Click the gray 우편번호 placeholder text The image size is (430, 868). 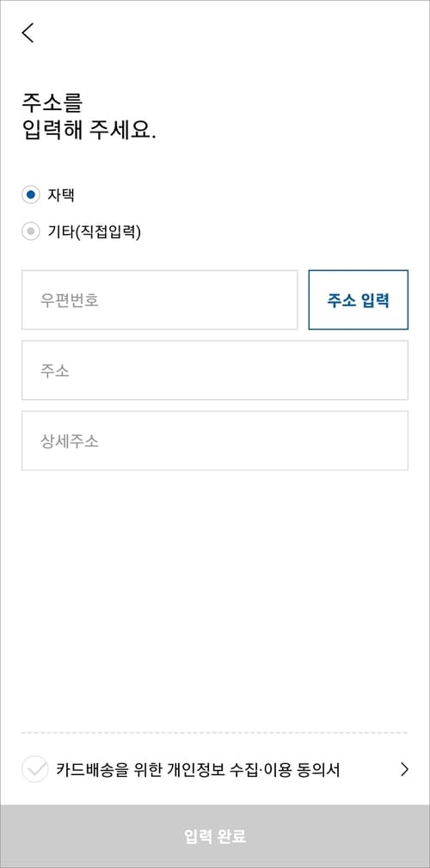pyautogui.click(x=69, y=300)
